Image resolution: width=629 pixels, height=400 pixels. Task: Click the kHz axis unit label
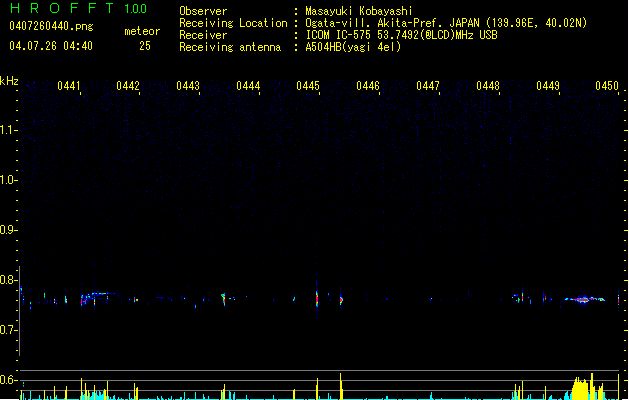(9, 81)
